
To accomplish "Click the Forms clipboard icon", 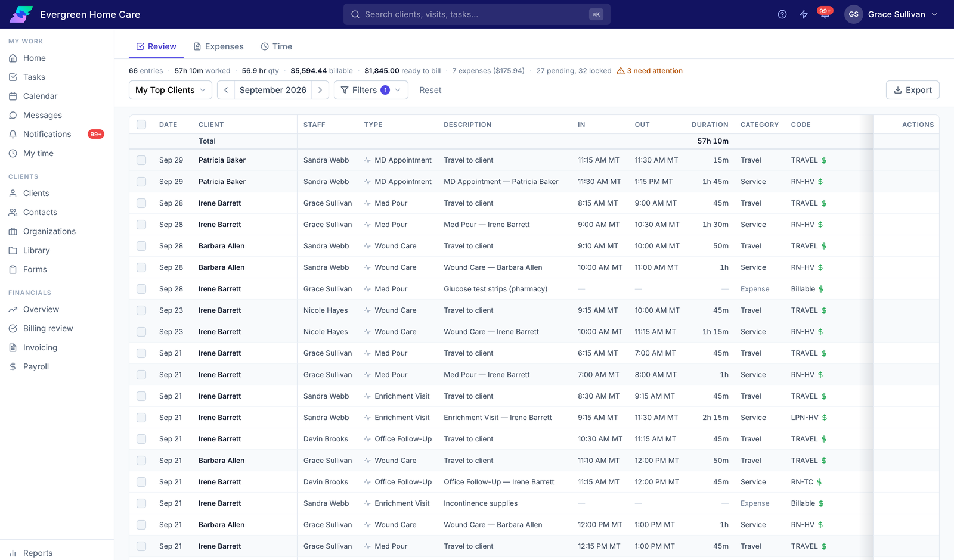I will click(x=13, y=269).
